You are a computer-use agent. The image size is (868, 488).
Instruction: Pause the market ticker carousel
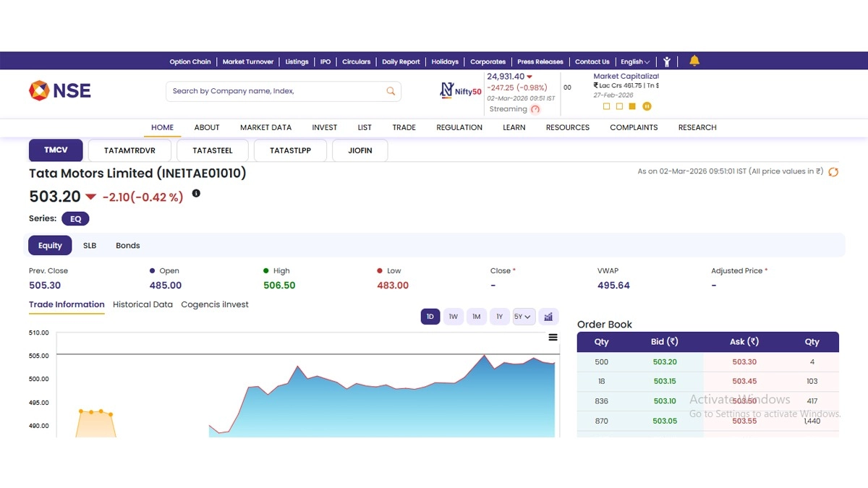pyautogui.click(x=647, y=106)
